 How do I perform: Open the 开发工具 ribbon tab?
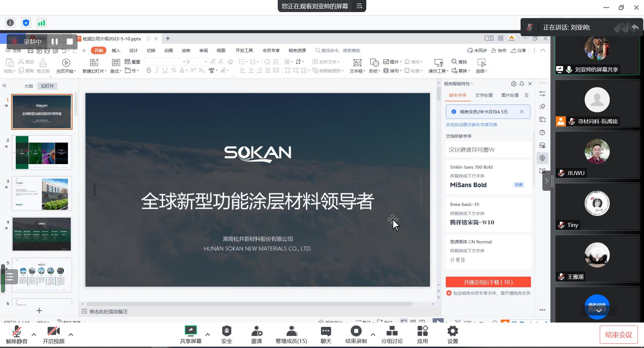pos(244,50)
